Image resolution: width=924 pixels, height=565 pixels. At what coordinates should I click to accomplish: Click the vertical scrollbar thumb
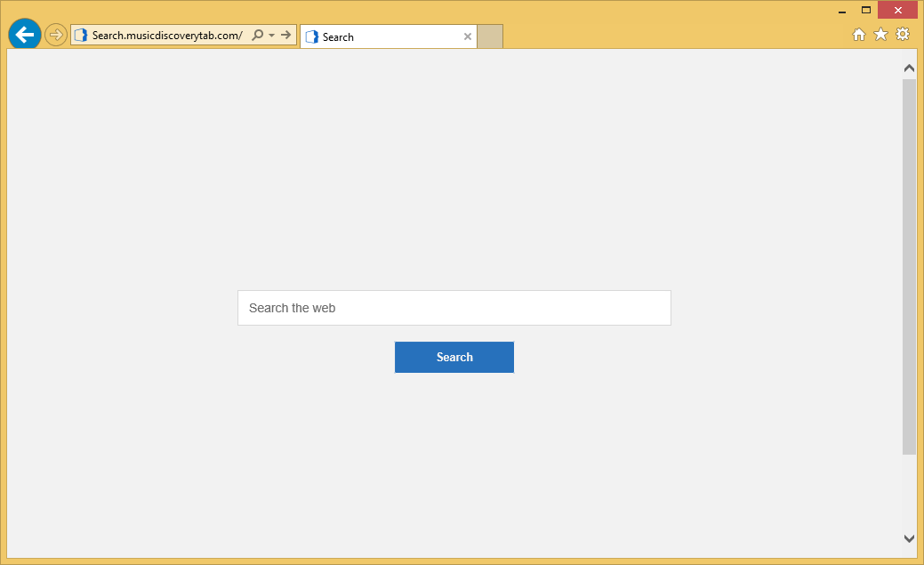(909, 267)
